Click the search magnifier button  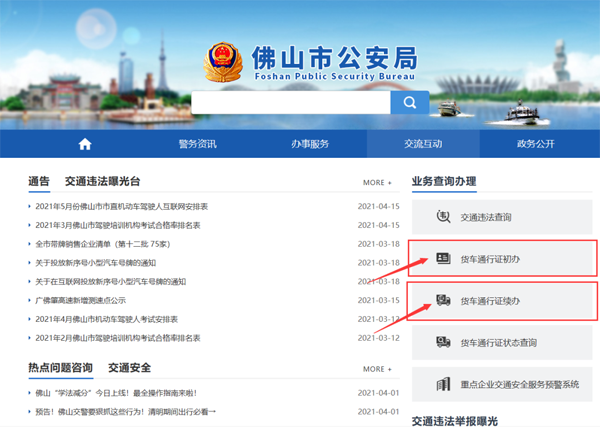(x=409, y=103)
